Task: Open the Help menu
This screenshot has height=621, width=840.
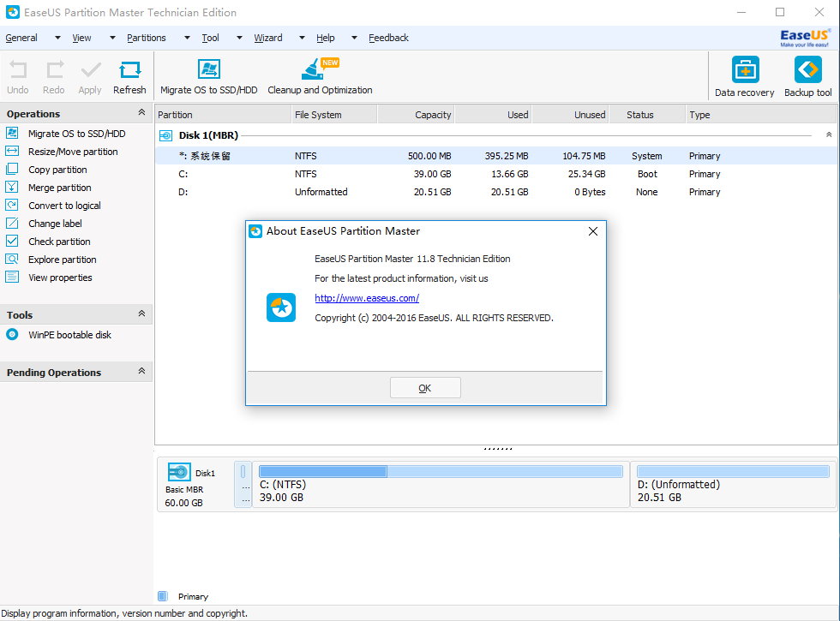Action: coord(325,38)
